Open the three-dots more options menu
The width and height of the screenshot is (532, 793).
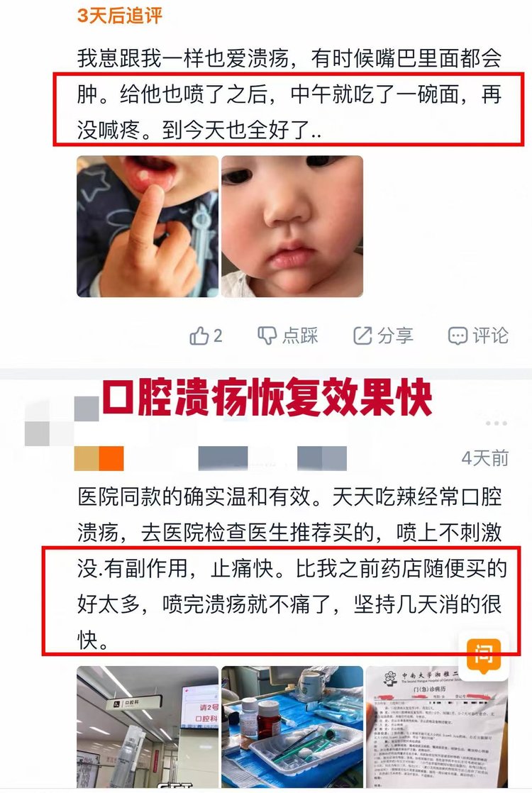pyautogui.click(x=496, y=423)
